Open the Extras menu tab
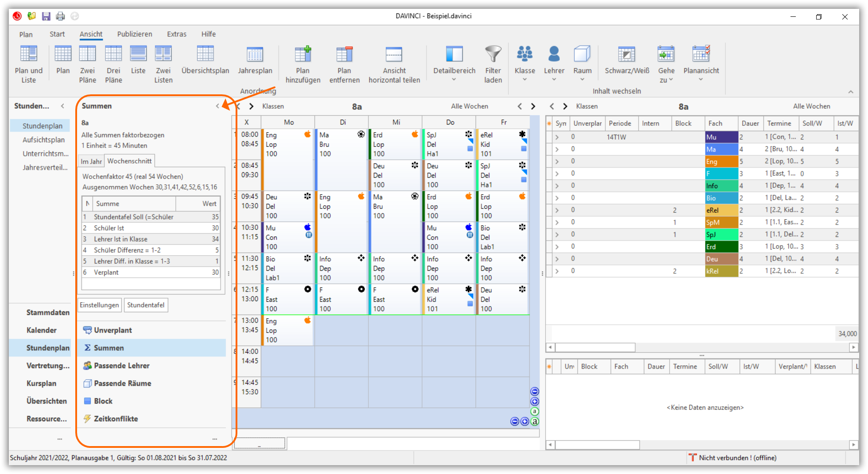The width and height of the screenshot is (868, 474). [177, 34]
